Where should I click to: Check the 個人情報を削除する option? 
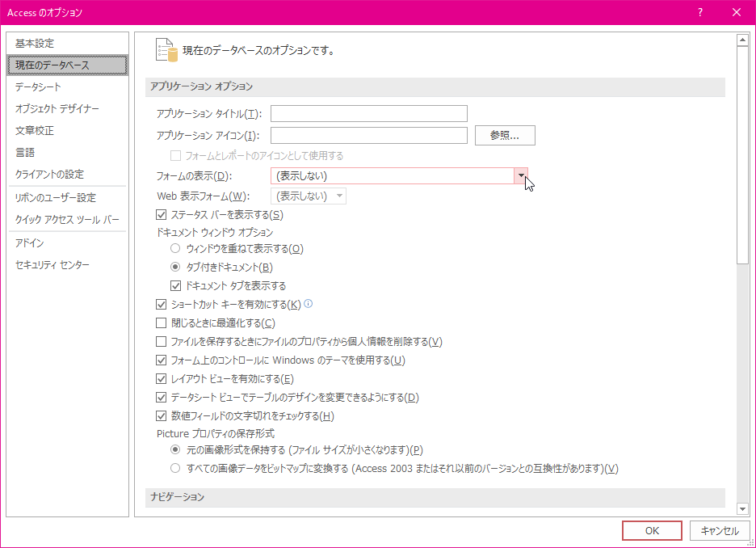(161, 342)
